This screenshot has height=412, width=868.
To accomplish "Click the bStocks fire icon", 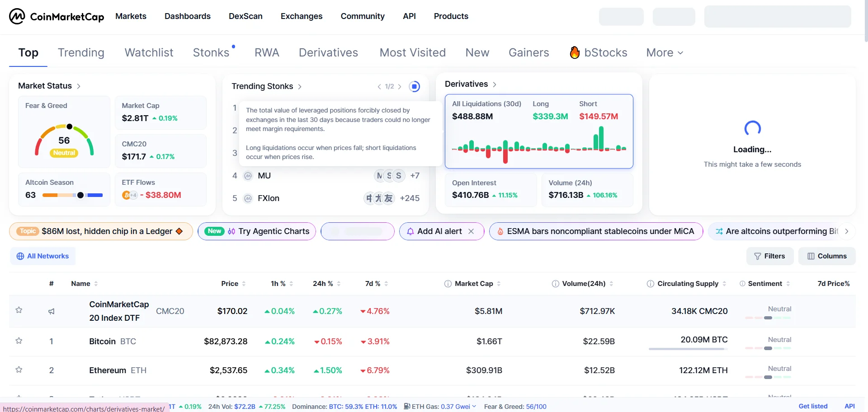I will click(x=575, y=52).
